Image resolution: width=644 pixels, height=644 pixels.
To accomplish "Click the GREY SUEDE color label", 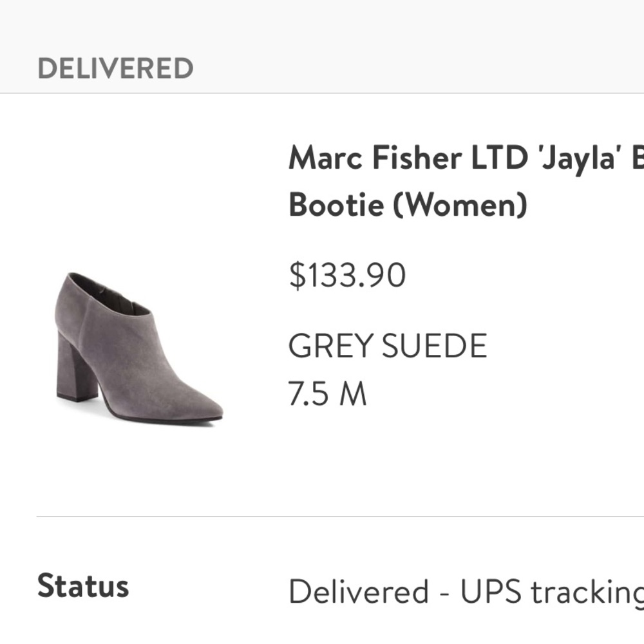I will point(388,345).
